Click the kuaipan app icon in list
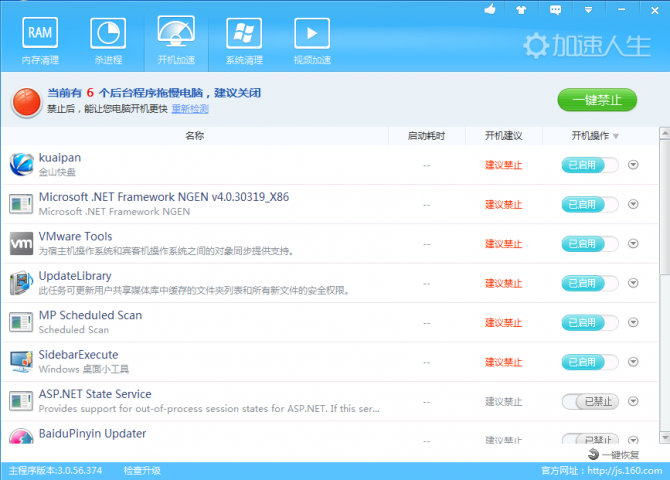 [x=21, y=164]
